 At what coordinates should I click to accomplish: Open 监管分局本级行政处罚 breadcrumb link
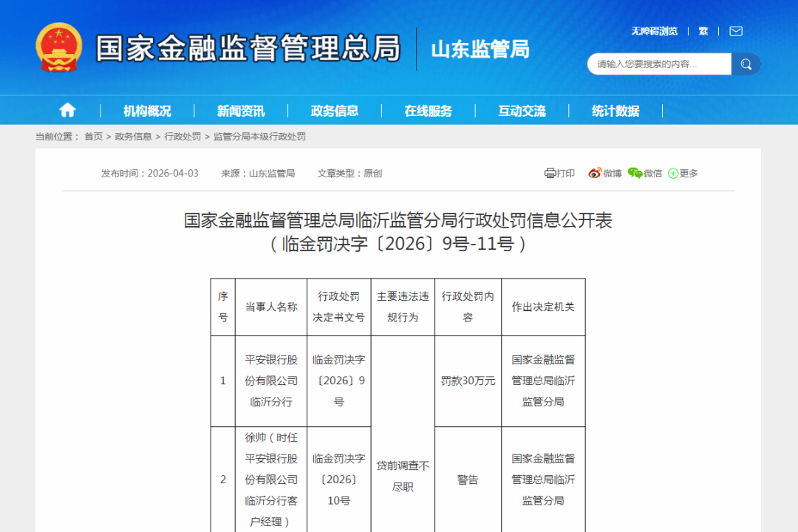(259, 137)
